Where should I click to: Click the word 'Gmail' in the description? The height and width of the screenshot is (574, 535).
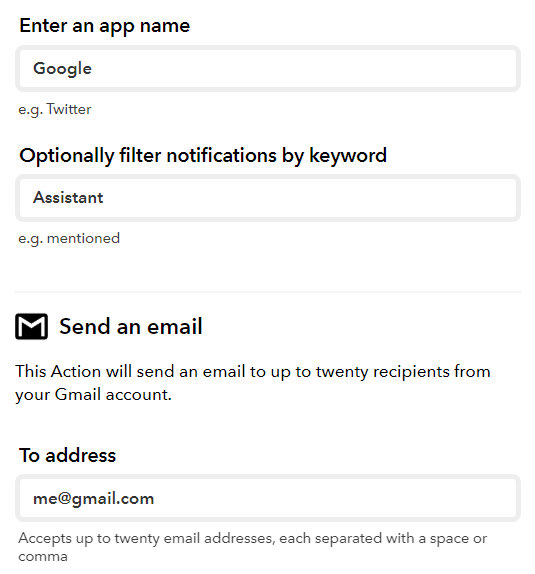[x=78, y=395]
